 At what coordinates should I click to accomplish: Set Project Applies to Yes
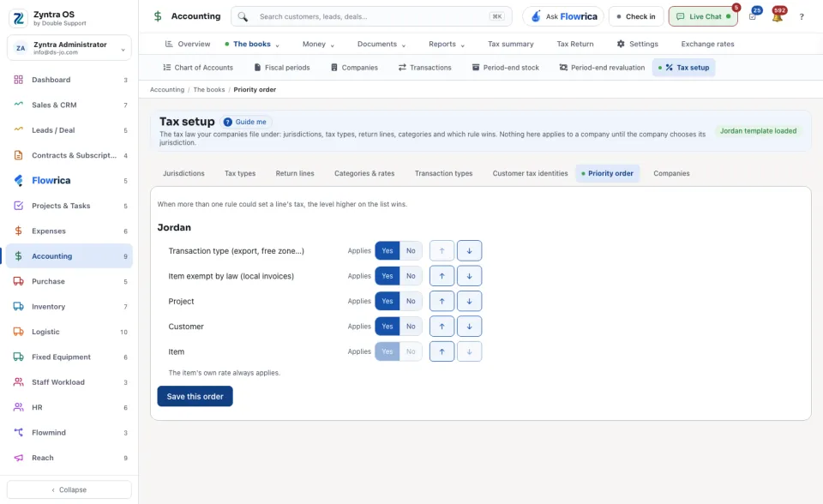click(387, 302)
